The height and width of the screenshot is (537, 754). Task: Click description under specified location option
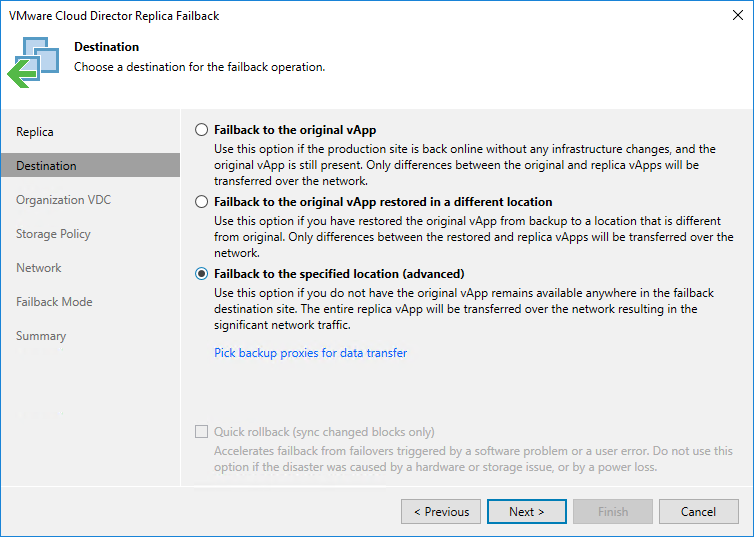(x=464, y=309)
